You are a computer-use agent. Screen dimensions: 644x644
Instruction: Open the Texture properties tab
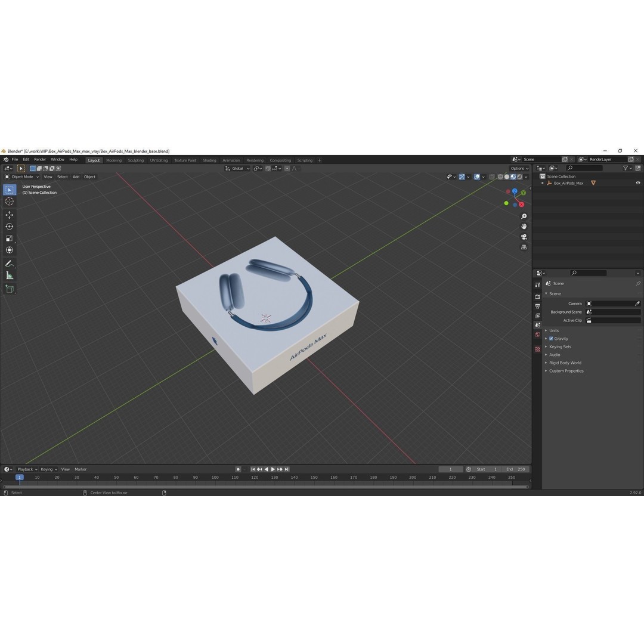coord(538,349)
